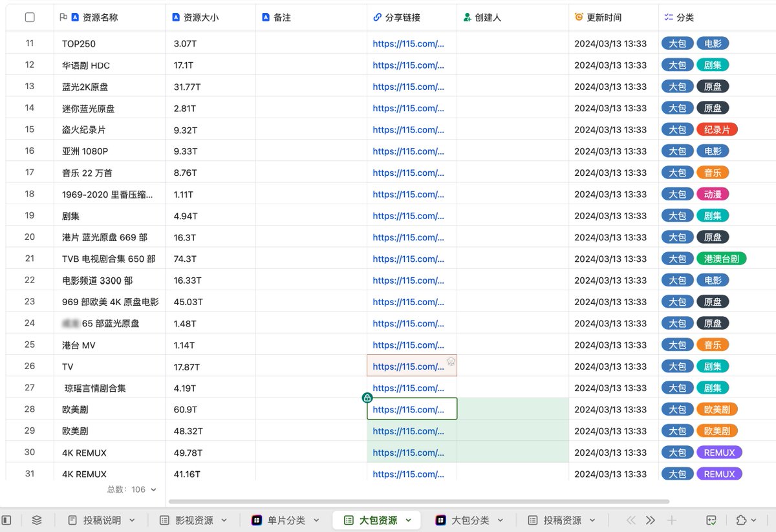Click the person icon on the 创建人 column header
The width and height of the screenshot is (776, 532).
tap(467, 17)
